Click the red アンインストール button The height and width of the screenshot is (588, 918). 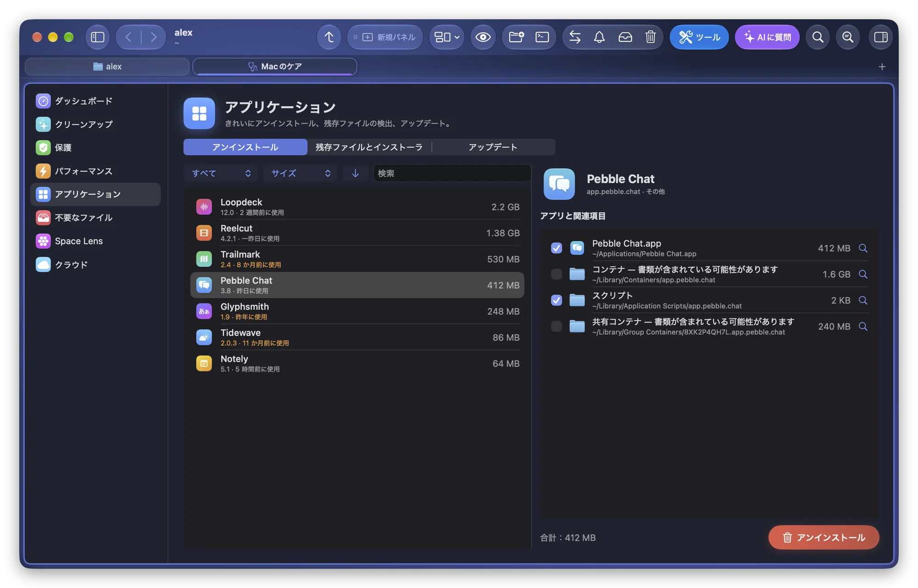click(823, 538)
